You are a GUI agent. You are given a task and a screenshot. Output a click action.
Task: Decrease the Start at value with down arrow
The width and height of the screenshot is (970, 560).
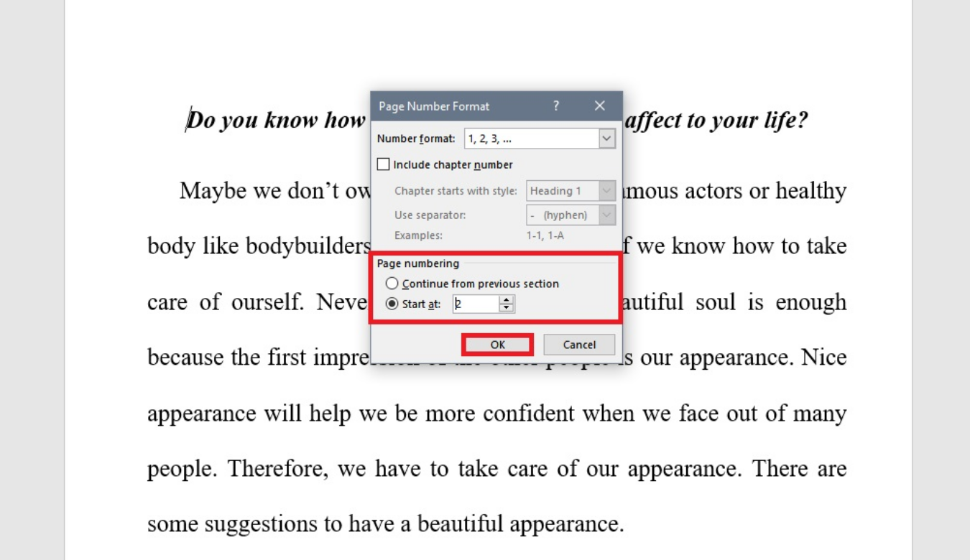pyautogui.click(x=507, y=308)
